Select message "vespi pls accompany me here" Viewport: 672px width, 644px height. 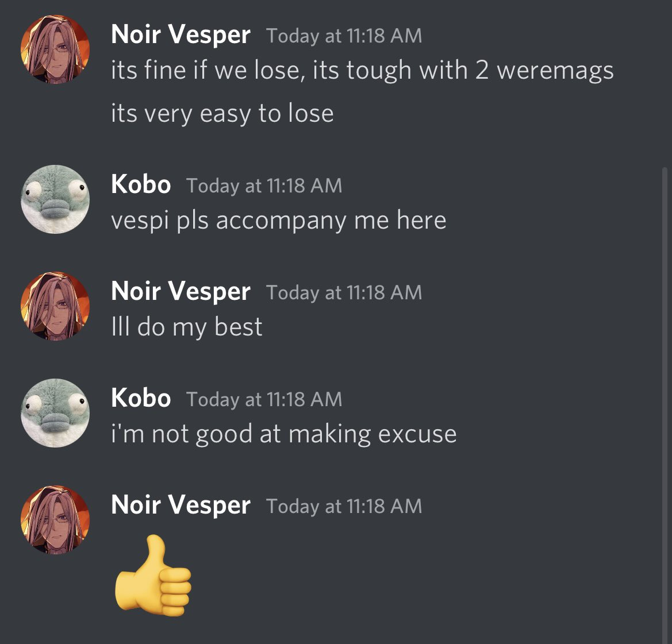[279, 221]
